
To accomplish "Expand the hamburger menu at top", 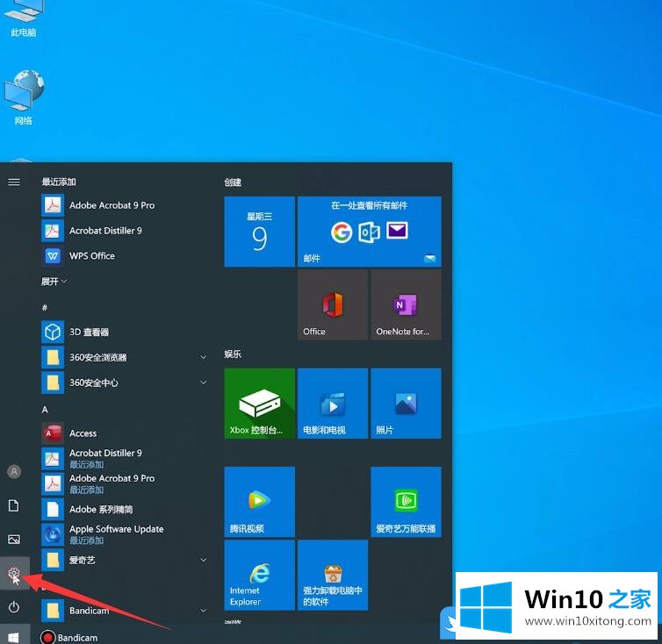I will 14,182.
